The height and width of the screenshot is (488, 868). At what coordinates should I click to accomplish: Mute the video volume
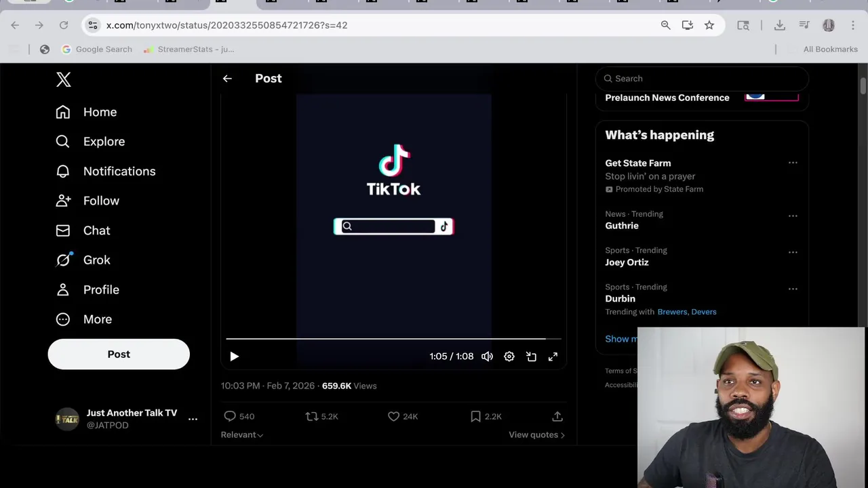pyautogui.click(x=487, y=357)
